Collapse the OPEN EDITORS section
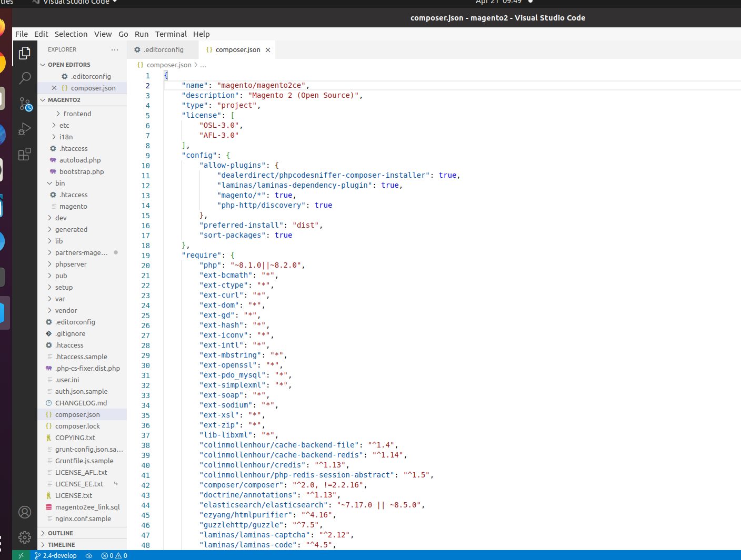Viewport: 741px width, 560px height. click(68, 64)
